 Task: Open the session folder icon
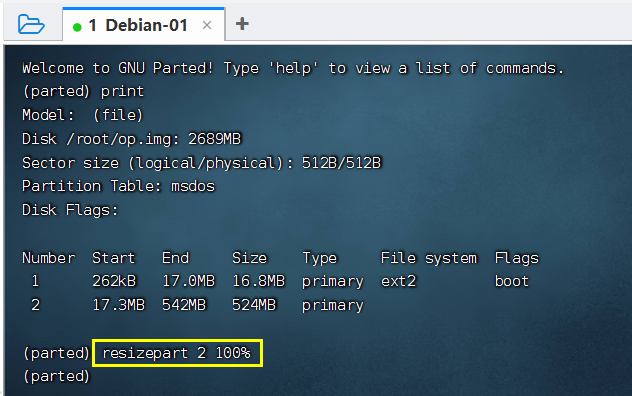click(31, 24)
